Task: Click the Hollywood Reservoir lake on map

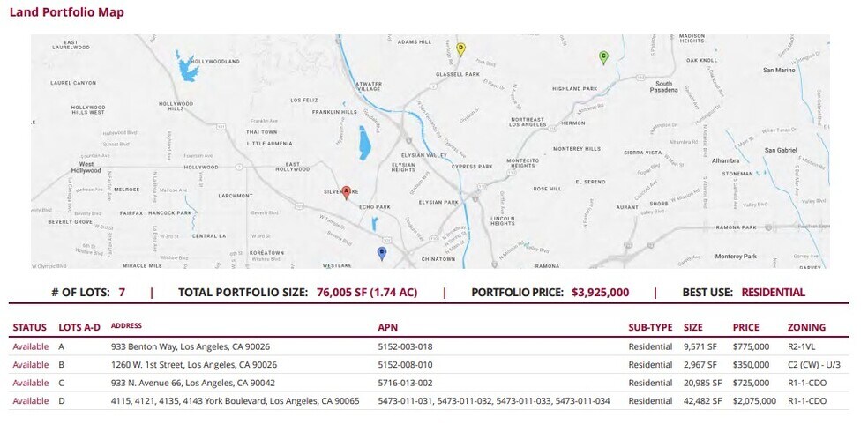Action: pos(188,67)
